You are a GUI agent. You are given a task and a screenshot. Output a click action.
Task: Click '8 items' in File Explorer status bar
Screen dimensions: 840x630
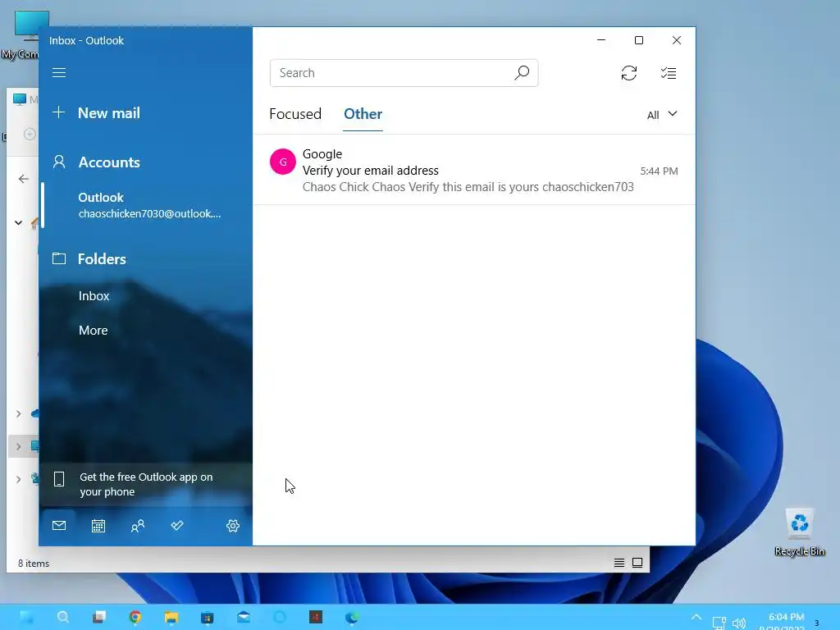click(x=34, y=564)
